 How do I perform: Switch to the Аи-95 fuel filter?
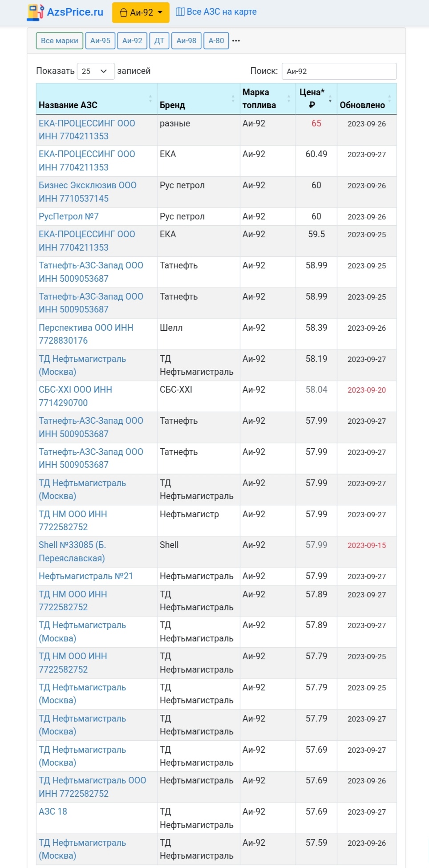[100, 41]
